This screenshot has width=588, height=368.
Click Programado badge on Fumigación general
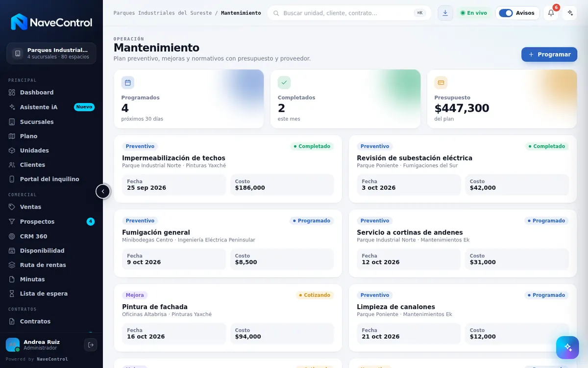(312, 221)
